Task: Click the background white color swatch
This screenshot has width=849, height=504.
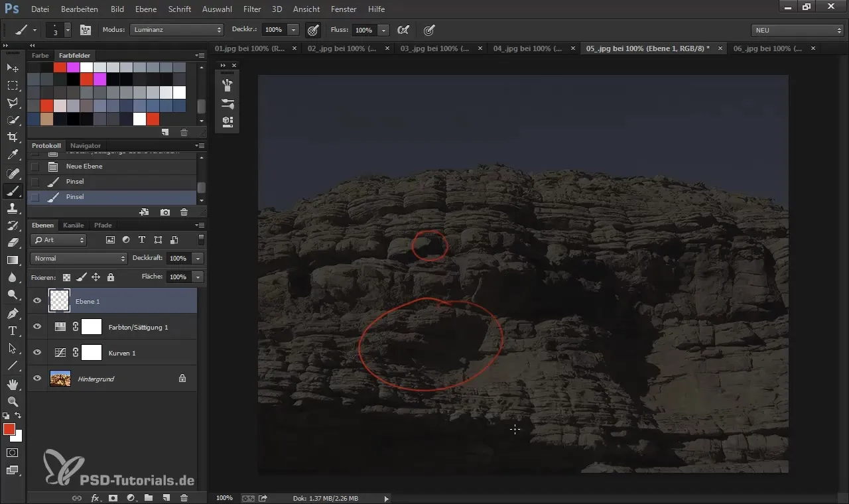Action: tap(19, 437)
